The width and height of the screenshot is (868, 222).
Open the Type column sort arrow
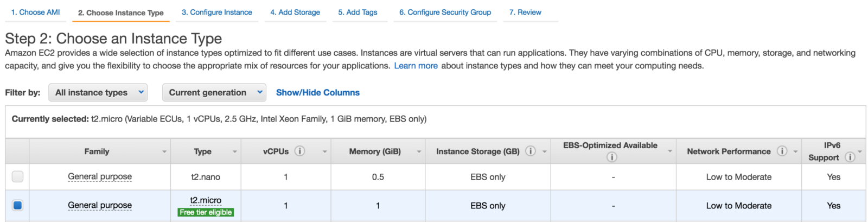tap(235, 151)
